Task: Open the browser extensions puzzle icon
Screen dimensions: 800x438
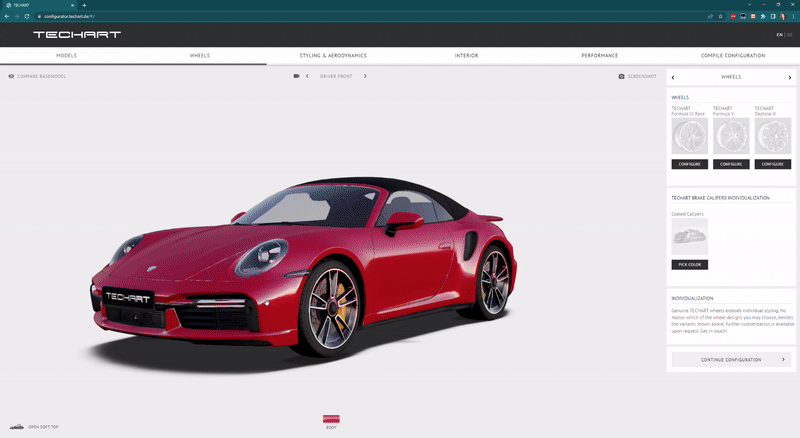Action: tap(763, 16)
